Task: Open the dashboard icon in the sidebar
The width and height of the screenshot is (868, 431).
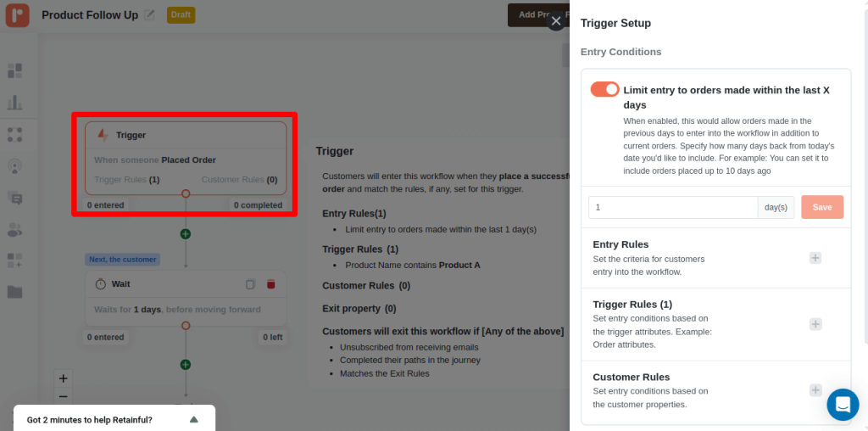Action: click(14, 70)
